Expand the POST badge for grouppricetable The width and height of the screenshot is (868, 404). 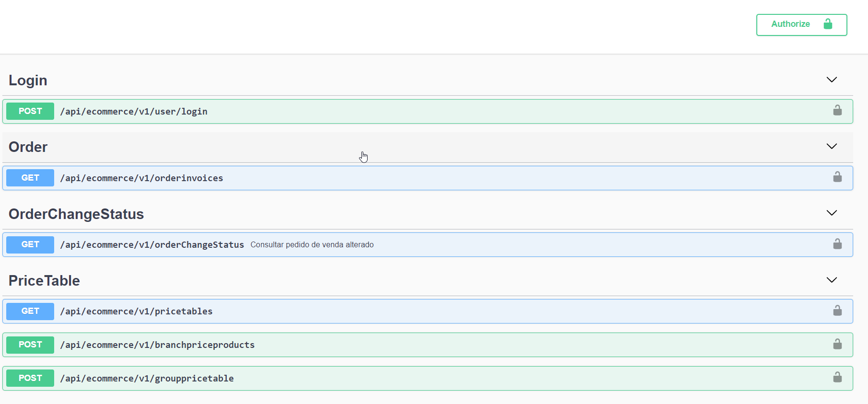30,378
